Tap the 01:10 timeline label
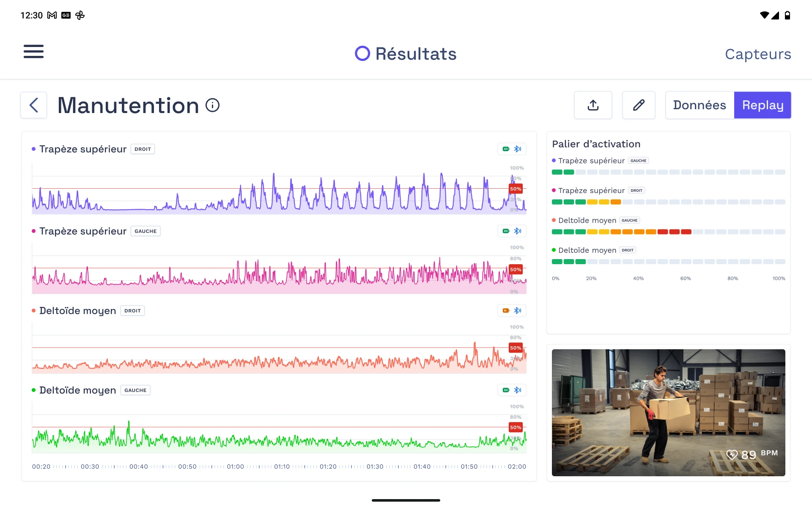The width and height of the screenshot is (812, 508). click(282, 467)
